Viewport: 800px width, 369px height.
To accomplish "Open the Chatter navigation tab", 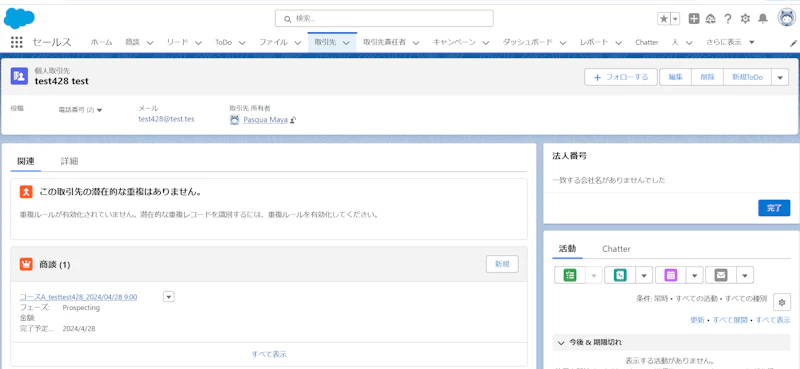I will click(646, 42).
